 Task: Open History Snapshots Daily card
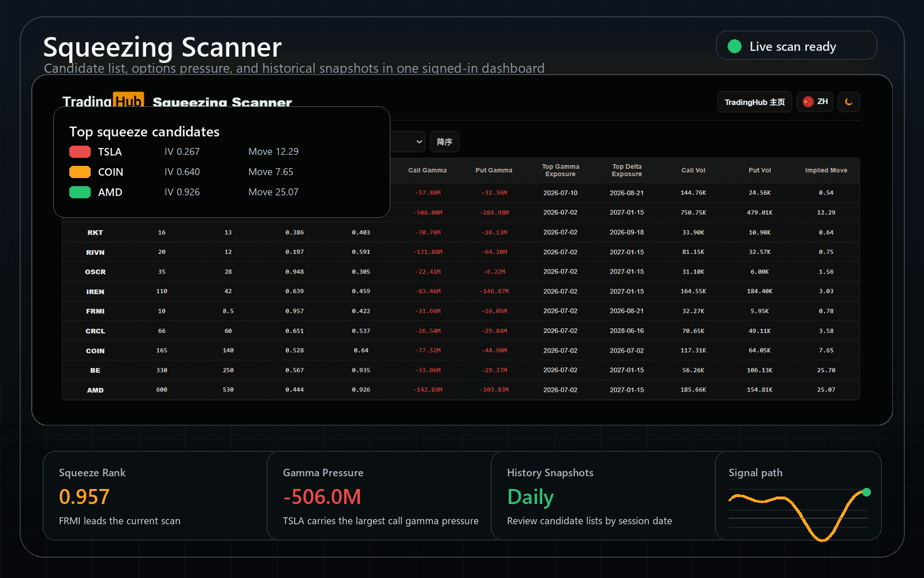[x=603, y=496]
